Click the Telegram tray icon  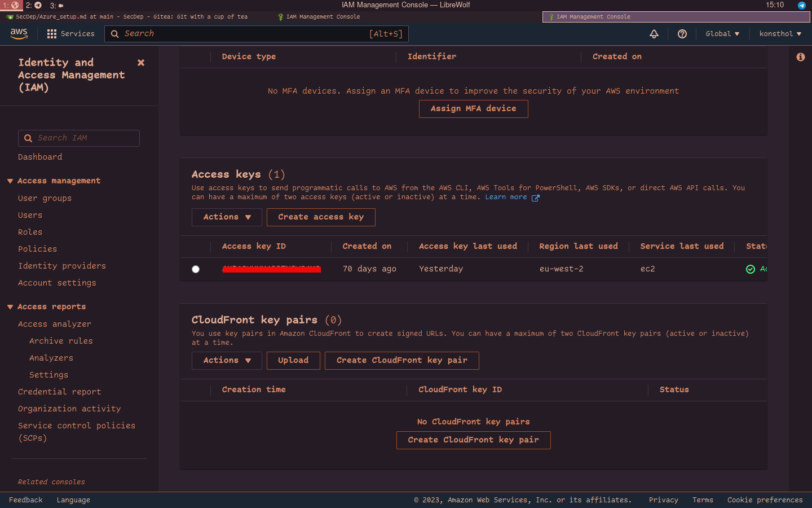(x=801, y=5)
